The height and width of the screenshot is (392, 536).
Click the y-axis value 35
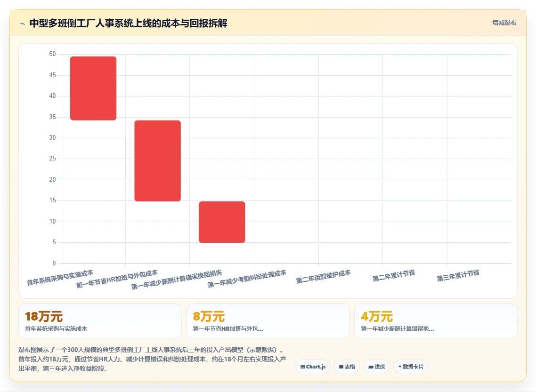pyautogui.click(x=52, y=117)
